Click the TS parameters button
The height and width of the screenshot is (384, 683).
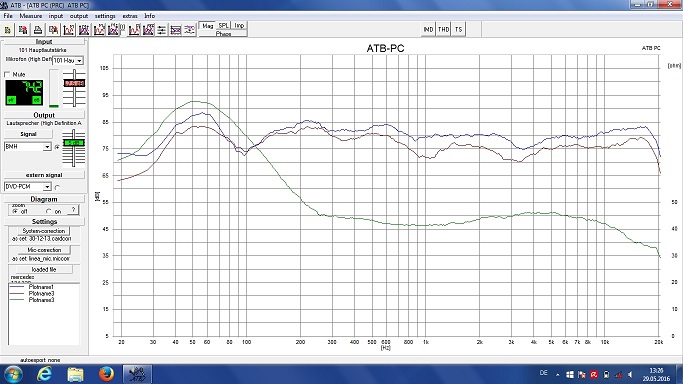click(458, 29)
